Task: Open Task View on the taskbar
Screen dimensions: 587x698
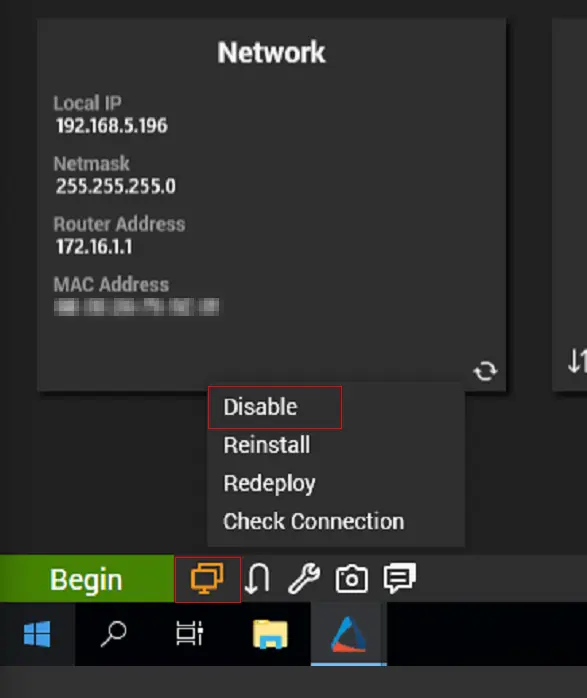Action: click(x=190, y=634)
